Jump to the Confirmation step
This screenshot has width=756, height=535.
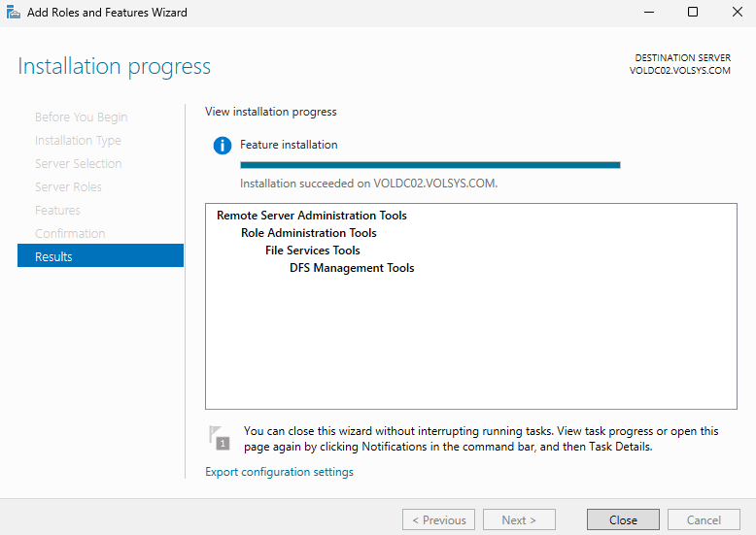(70, 234)
